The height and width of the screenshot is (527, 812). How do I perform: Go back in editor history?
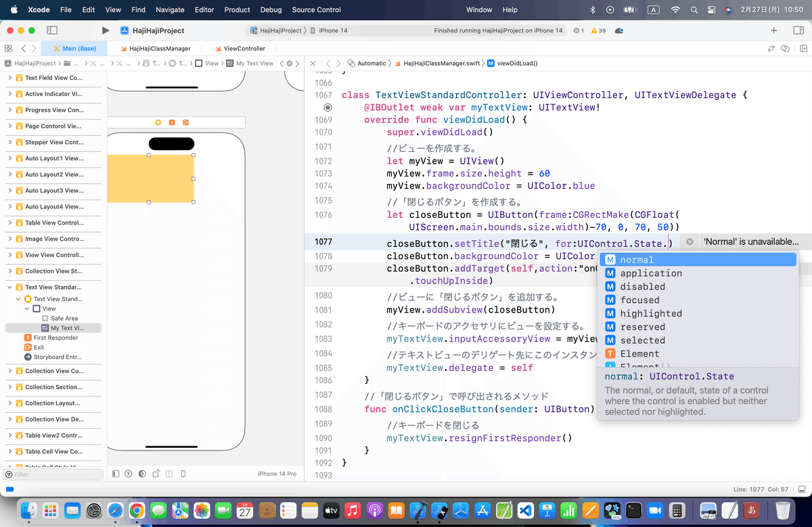pos(24,49)
